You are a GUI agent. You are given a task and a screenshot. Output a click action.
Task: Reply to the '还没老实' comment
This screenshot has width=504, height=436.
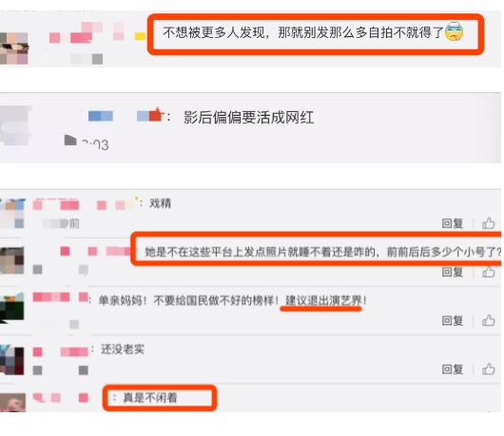453,370
